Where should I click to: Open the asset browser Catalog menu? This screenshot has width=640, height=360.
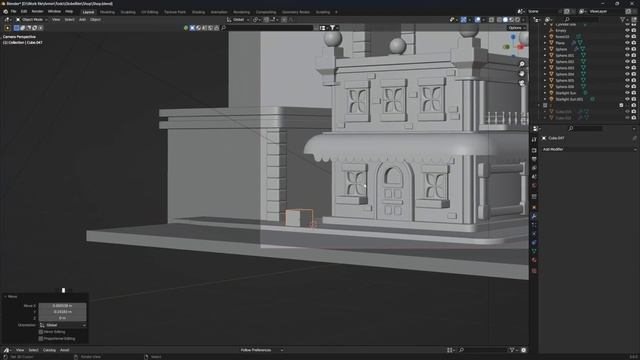[x=49, y=350]
